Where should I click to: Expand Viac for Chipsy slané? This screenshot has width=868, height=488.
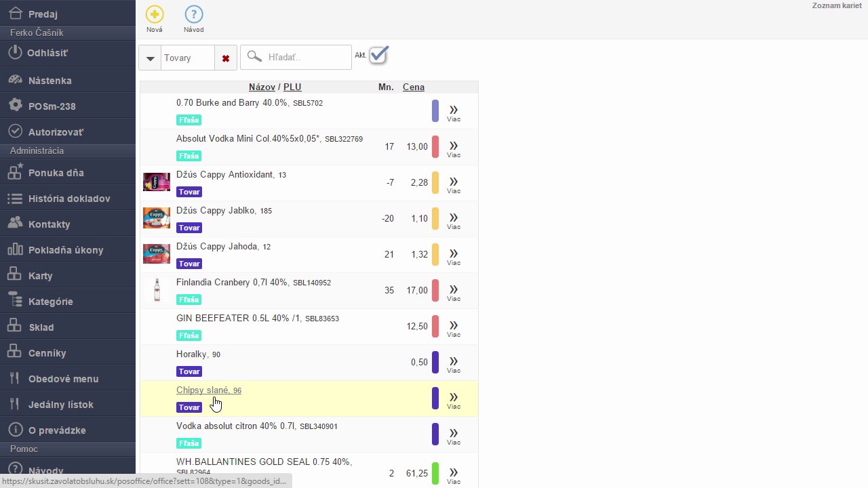[x=454, y=400]
